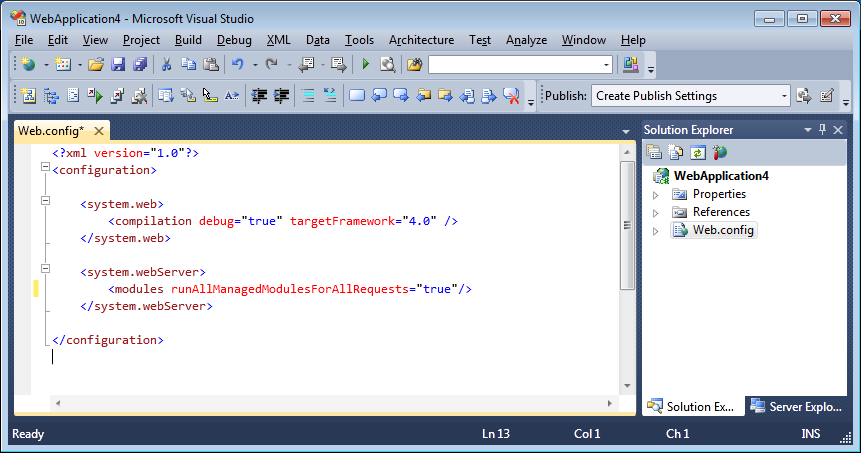Expand the Properties tree node
Viewport: 865px width, 456px height.
[656, 195]
